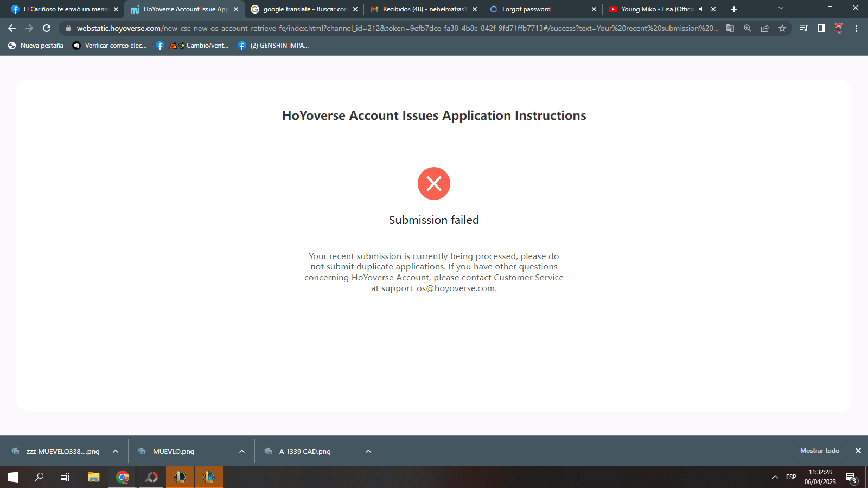Open (2) GENSHIN IMPA... bookmark
Screen dimensions: 868x488
[273, 46]
